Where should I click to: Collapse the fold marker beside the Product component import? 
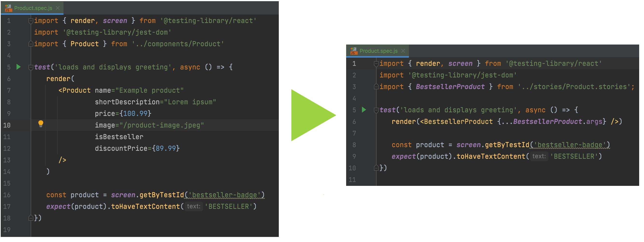tap(31, 44)
